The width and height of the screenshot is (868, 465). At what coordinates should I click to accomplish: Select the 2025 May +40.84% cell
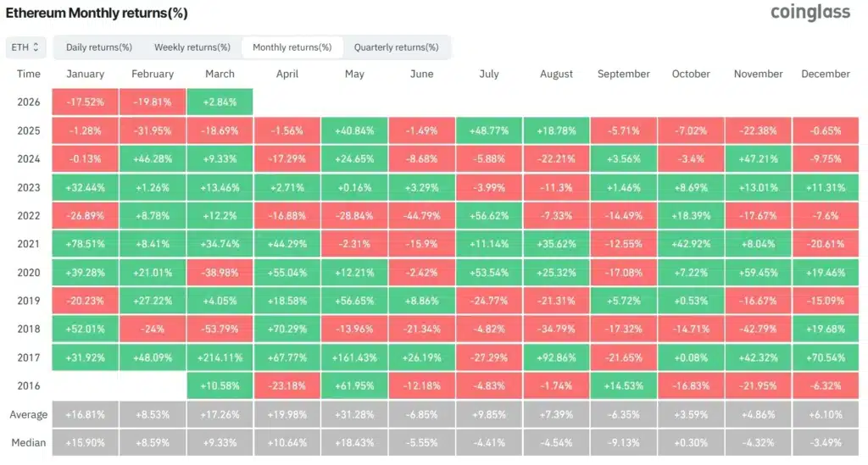(x=354, y=130)
